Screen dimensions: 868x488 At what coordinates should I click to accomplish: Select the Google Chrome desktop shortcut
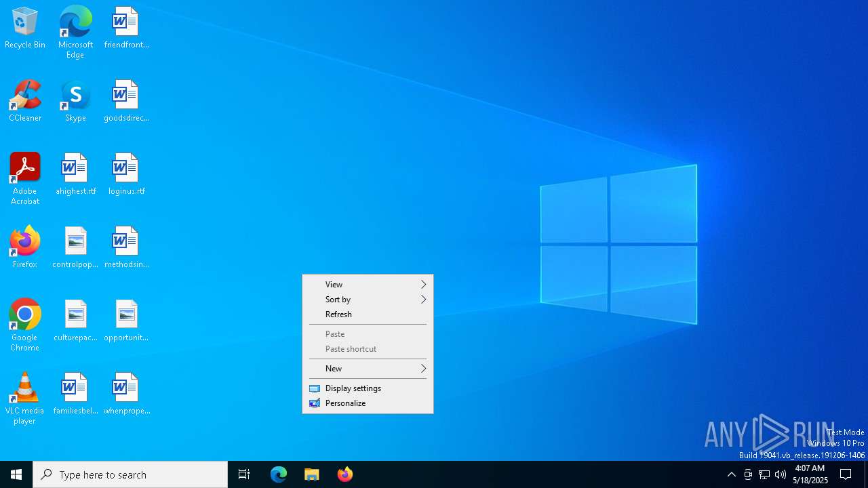coord(25,325)
